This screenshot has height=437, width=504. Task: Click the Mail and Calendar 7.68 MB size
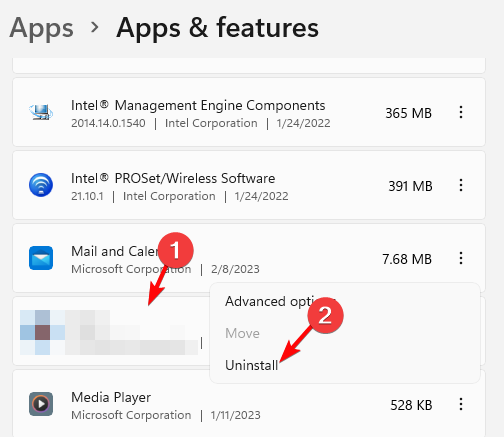coord(407,259)
